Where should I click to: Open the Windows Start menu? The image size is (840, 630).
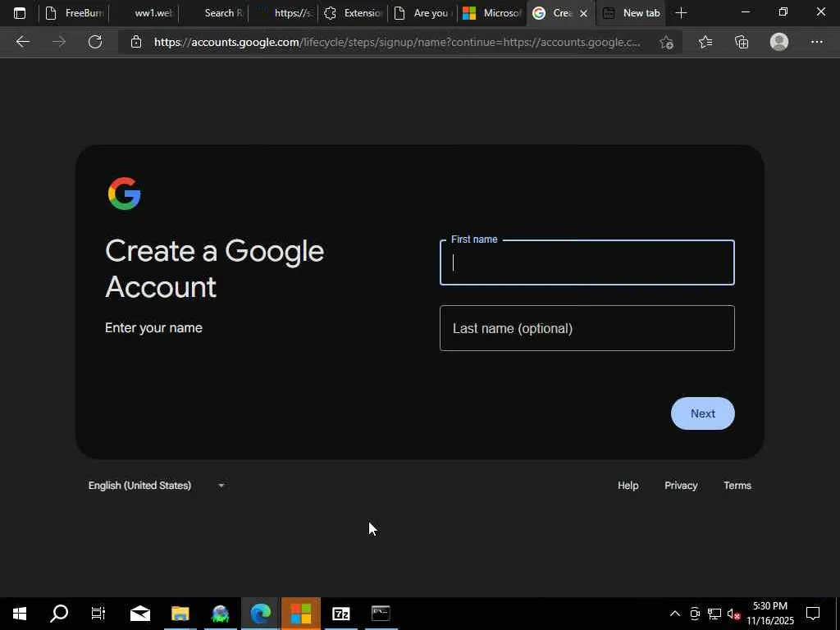click(x=20, y=614)
